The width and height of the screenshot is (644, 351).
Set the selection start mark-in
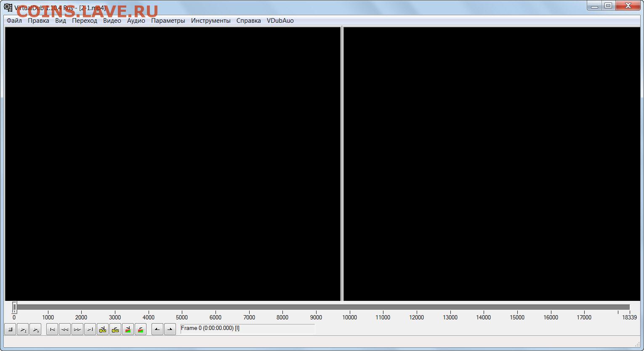157,330
